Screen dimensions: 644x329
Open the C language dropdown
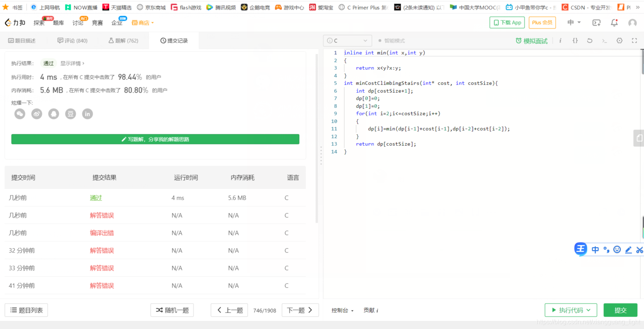click(348, 41)
